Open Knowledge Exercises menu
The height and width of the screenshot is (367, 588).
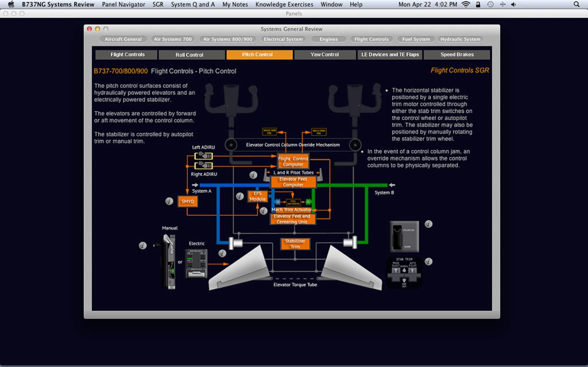coord(284,4)
